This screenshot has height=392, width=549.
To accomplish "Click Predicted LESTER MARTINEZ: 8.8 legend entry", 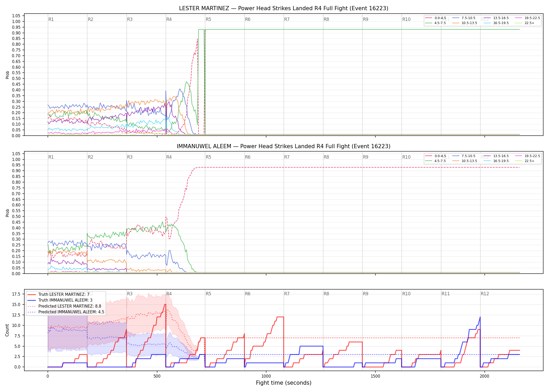I will 64,306.
